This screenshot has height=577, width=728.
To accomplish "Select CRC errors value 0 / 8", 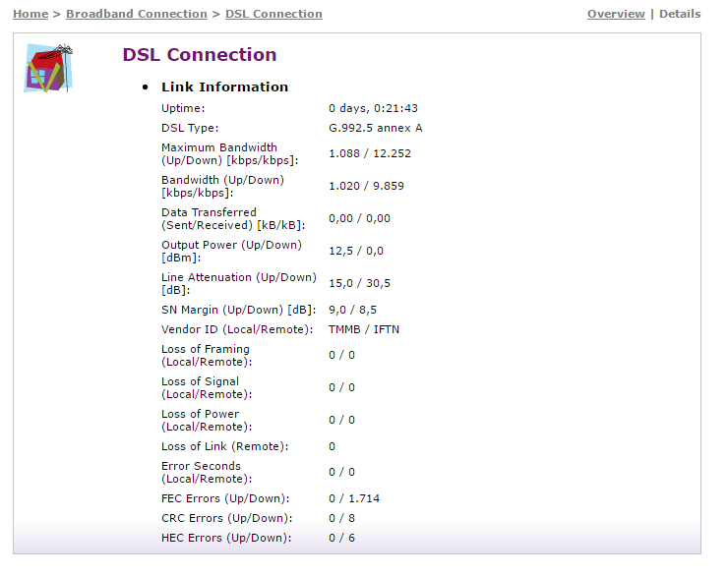I will (341, 518).
